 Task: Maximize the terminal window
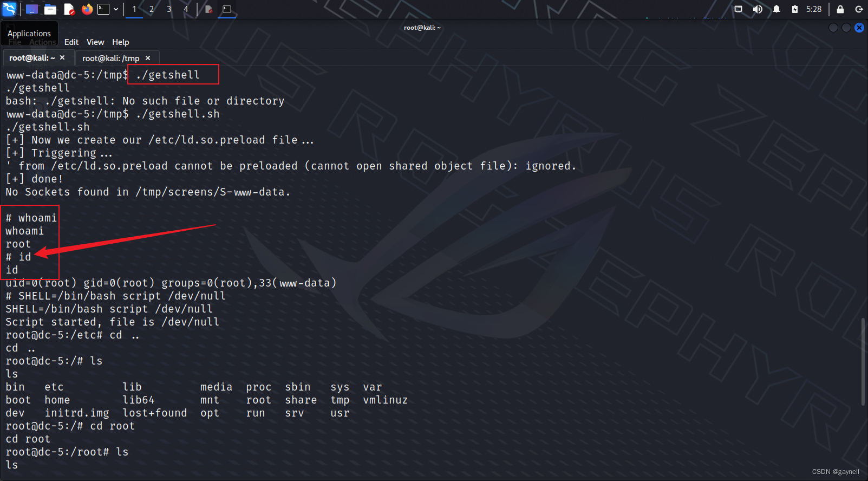point(846,28)
